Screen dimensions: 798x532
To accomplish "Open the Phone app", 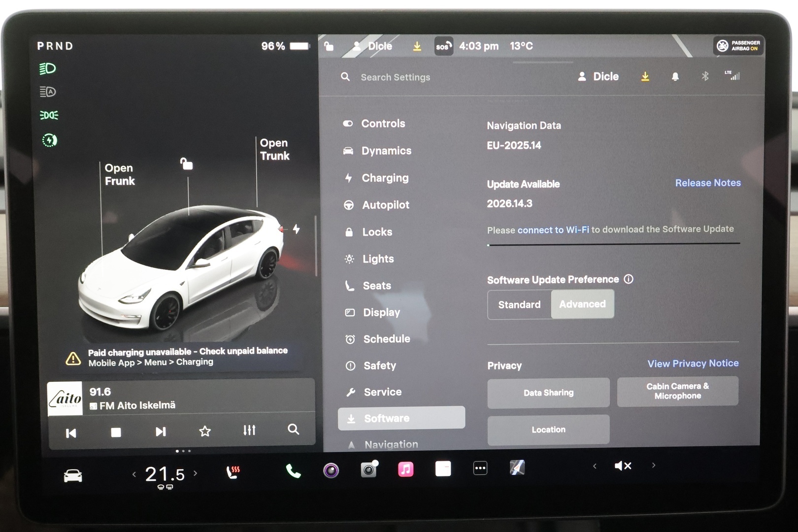I will [x=293, y=471].
